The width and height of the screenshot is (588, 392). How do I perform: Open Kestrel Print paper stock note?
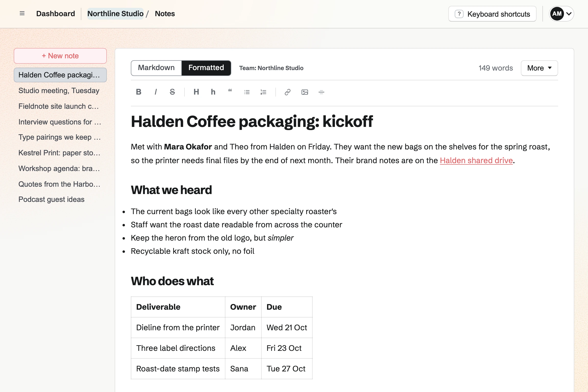(x=60, y=153)
